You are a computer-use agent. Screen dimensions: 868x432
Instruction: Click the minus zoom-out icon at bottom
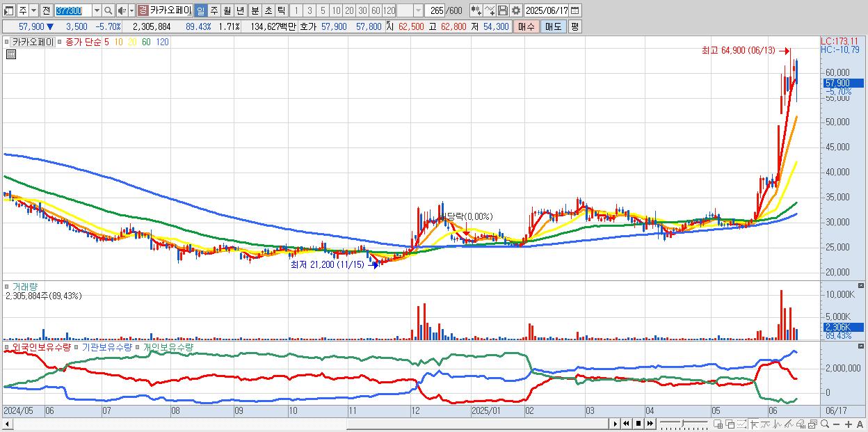coord(836,424)
